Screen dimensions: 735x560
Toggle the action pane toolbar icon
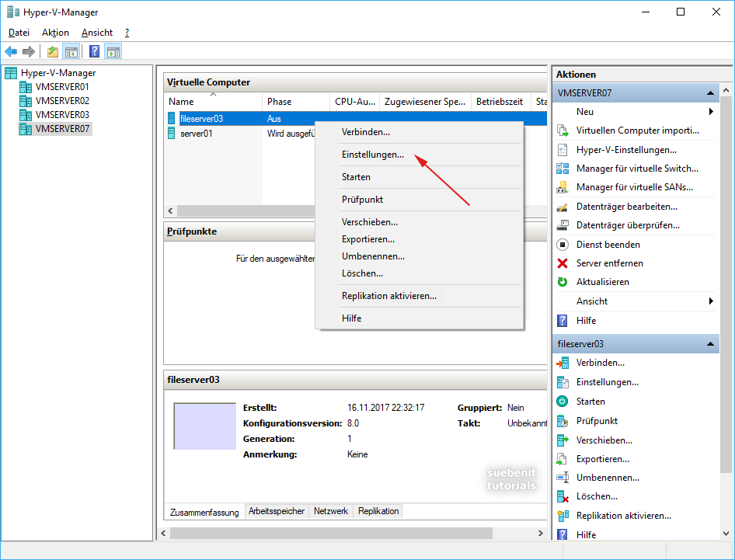[113, 51]
